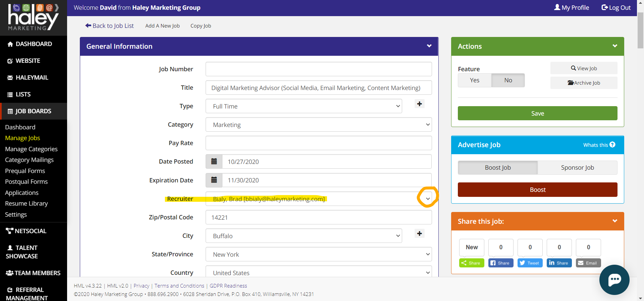This screenshot has height=301, width=644.
Task: Click Back to Job List
Action: 109,26
